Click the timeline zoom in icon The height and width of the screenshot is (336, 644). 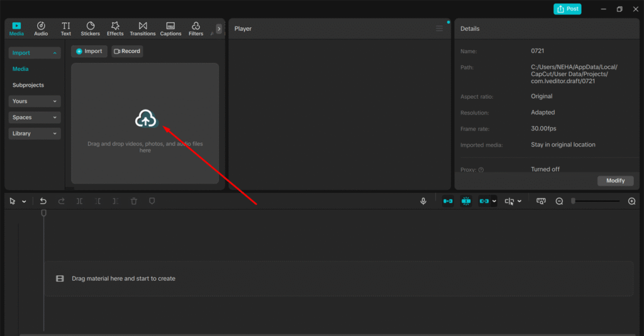631,201
